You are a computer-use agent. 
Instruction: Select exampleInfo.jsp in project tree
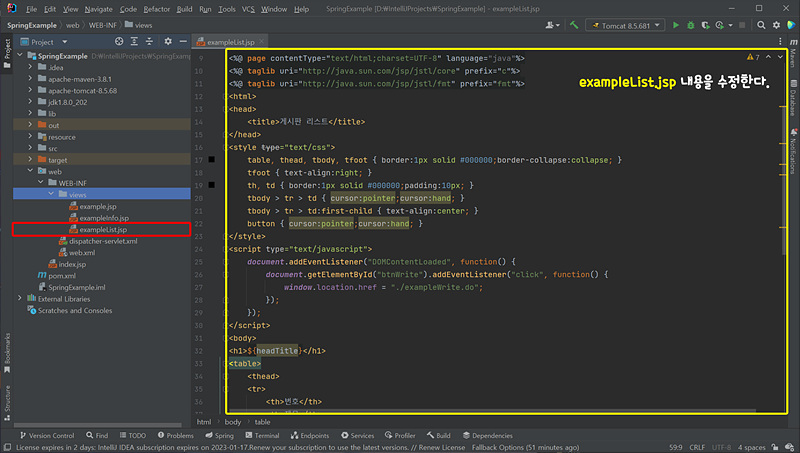[x=104, y=218]
